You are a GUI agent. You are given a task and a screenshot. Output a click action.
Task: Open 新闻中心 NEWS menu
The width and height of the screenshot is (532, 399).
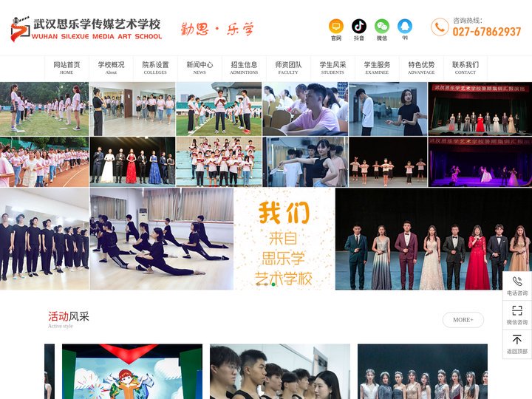click(199, 67)
